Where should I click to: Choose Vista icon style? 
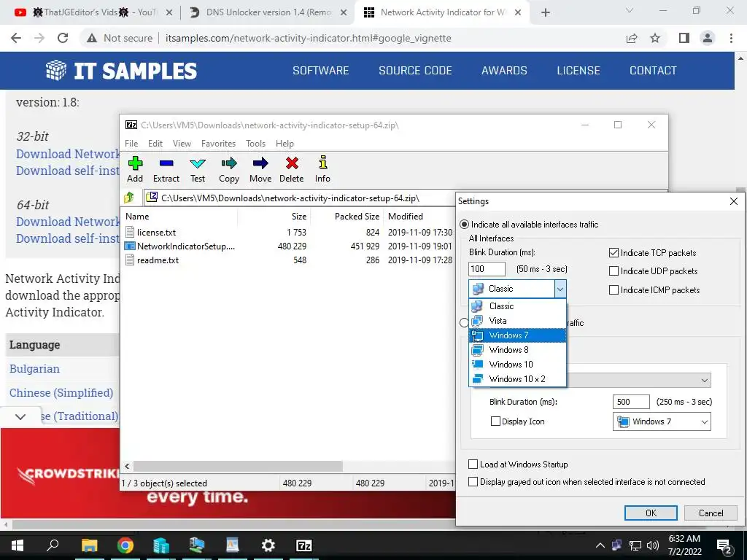pos(518,321)
